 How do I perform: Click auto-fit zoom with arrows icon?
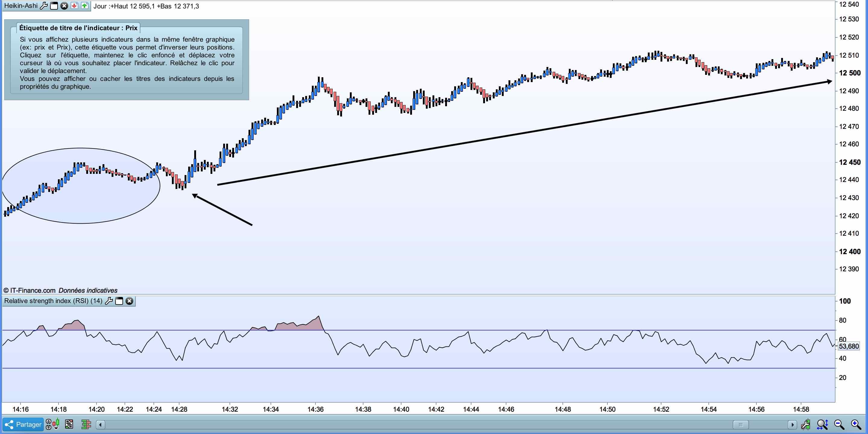(x=822, y=424)
